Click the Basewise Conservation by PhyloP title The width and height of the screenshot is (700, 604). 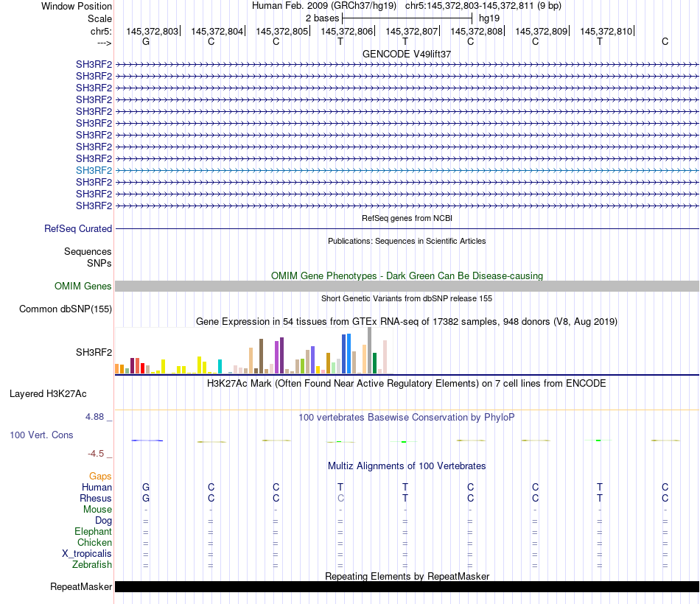tap(407, 418)
